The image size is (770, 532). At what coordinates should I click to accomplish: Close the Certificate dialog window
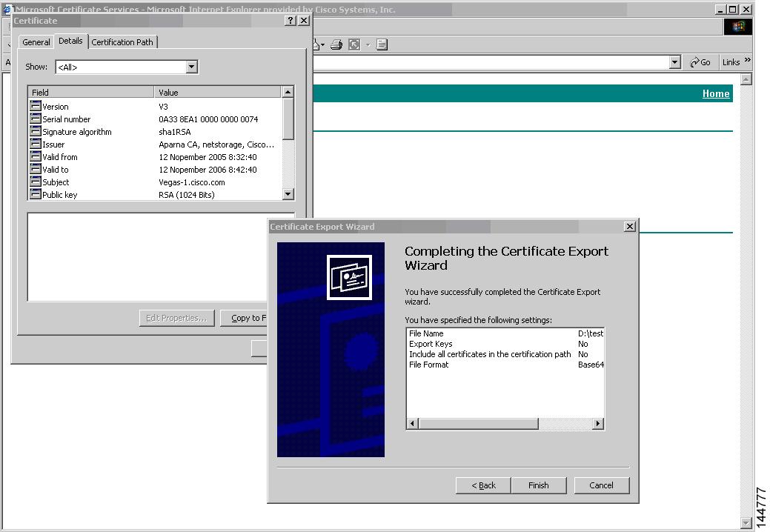coord(304,20)
